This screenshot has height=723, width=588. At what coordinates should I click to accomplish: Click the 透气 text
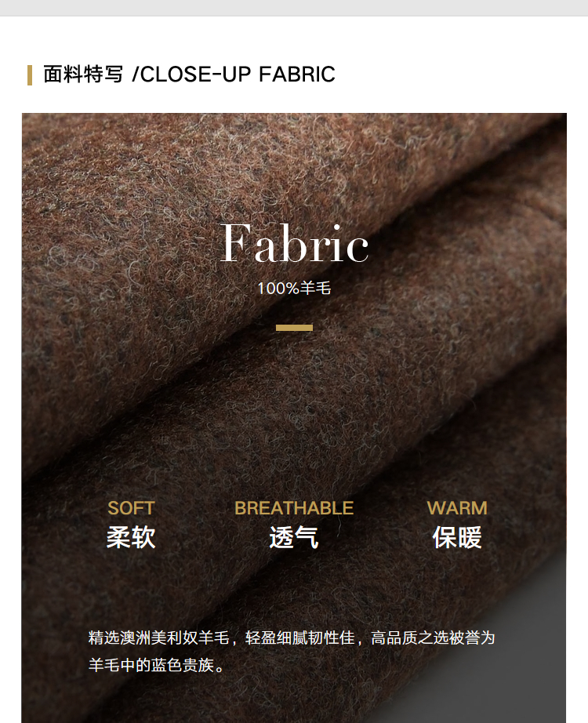tap(294, 538)
